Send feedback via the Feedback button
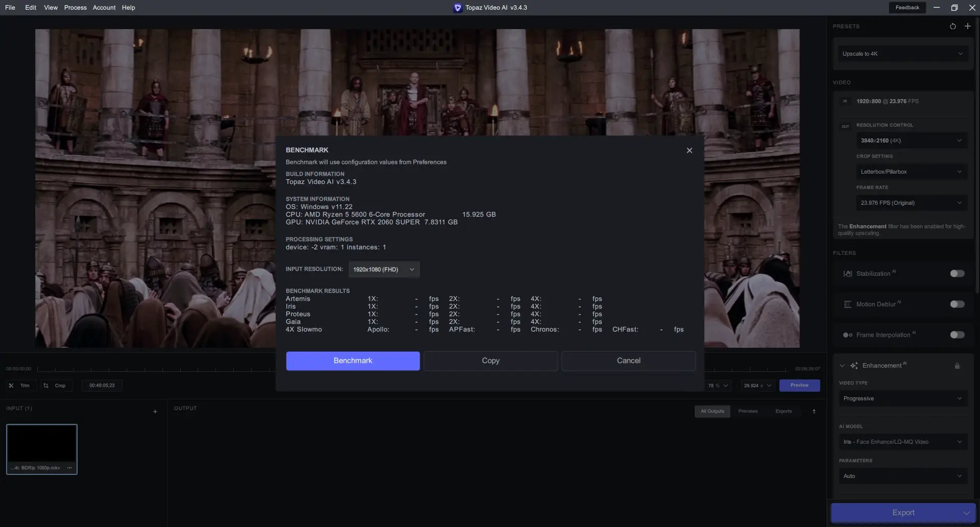The image size is (980, 527). pos(907,8)
